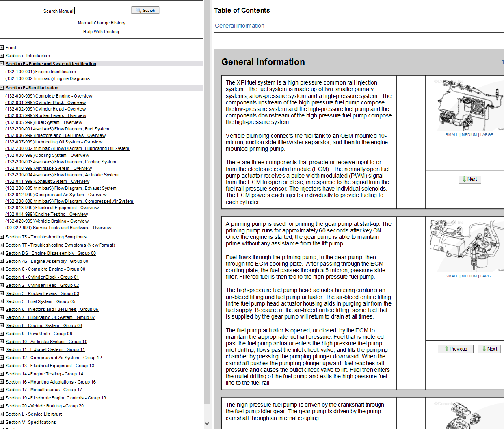
Task: Open Manual Change History link
Action: pyautogui.click(x=102, y=23)
